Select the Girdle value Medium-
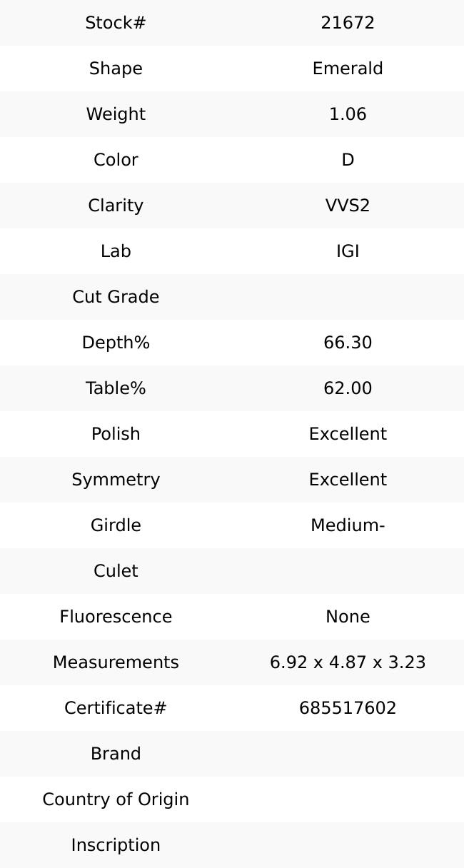The image size is (464, 868). coord(348,525)
